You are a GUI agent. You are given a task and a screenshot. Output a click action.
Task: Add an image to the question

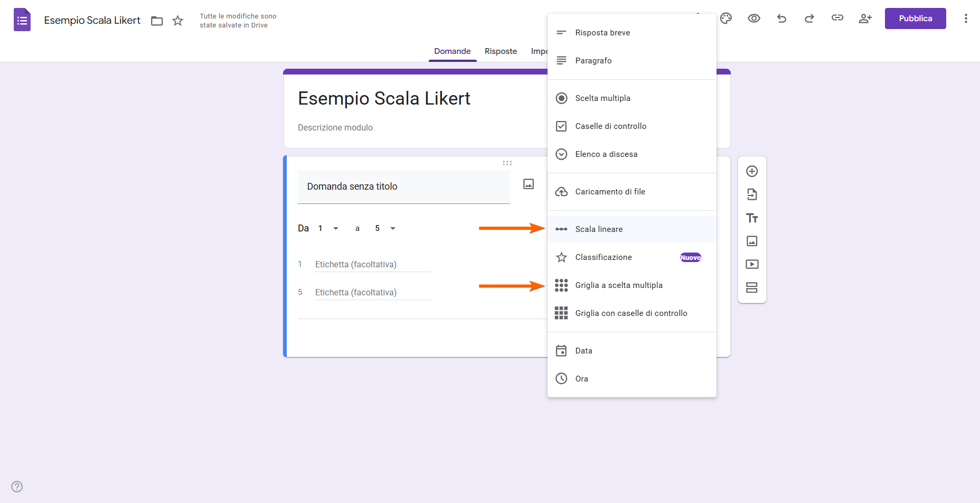coord(528,183)
